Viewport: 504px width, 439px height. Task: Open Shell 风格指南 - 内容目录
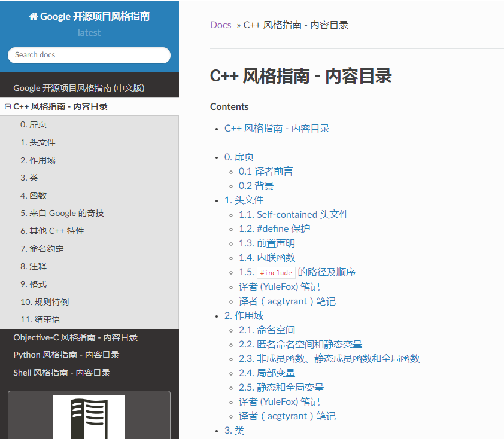(61, 373)
